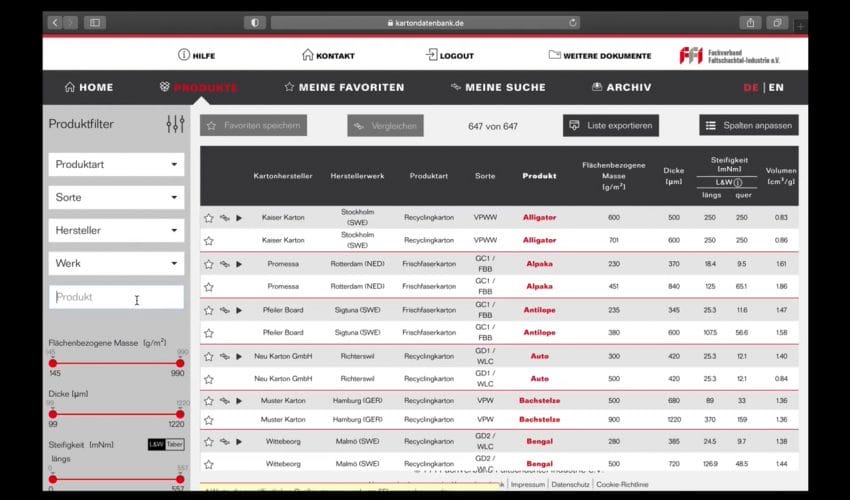Select PRODUKTE tab
The image size is (850, 500).
(x=198, y=87)
